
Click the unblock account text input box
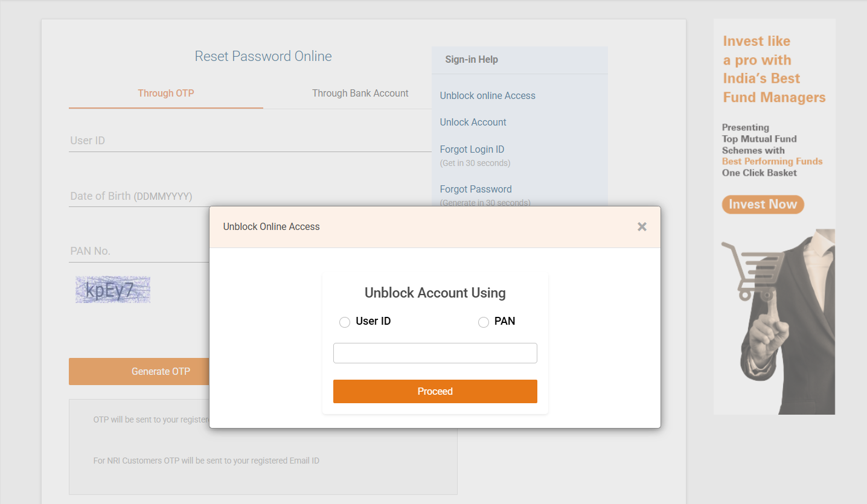click(435, 353)
